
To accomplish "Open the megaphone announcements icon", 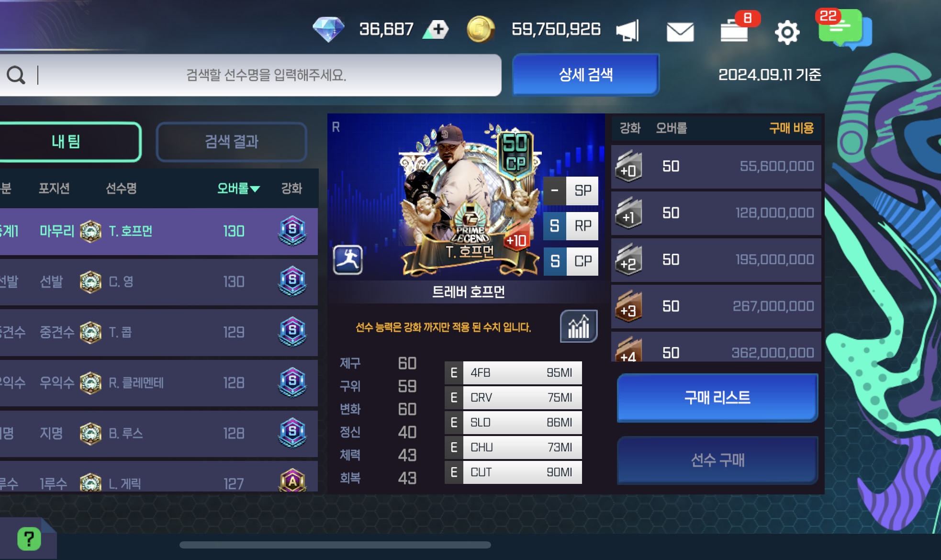I will [627, 31].
